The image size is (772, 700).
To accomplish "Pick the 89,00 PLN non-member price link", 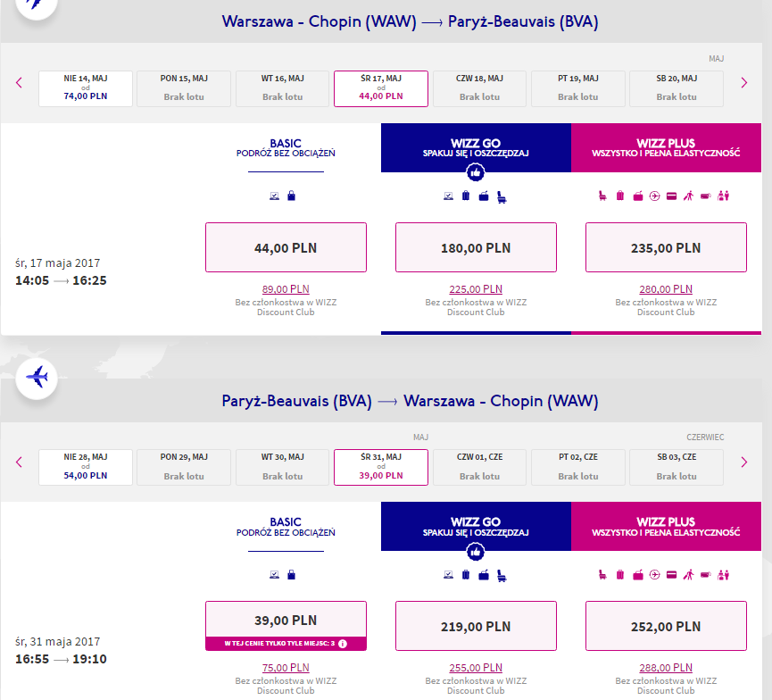I will [x=286, y=289].
